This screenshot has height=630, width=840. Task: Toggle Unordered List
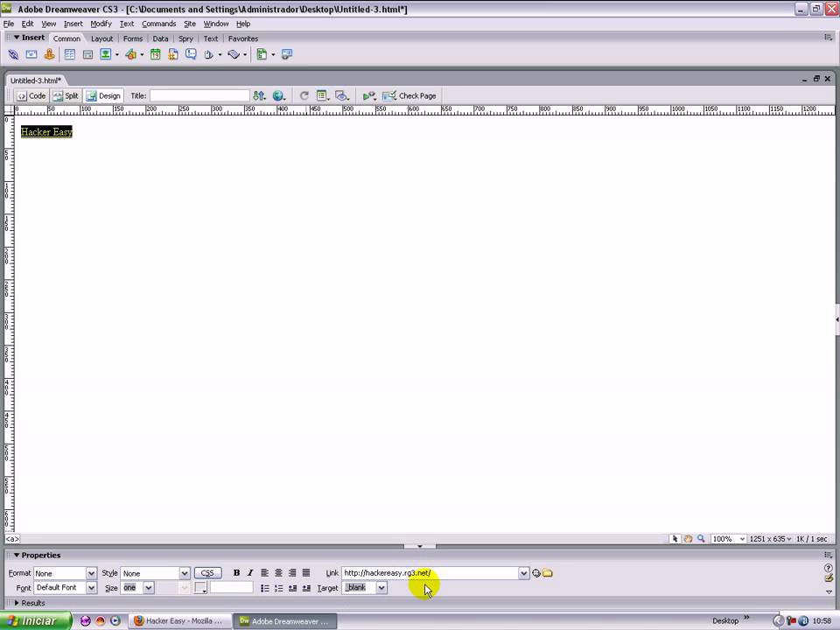pos(264,588)
